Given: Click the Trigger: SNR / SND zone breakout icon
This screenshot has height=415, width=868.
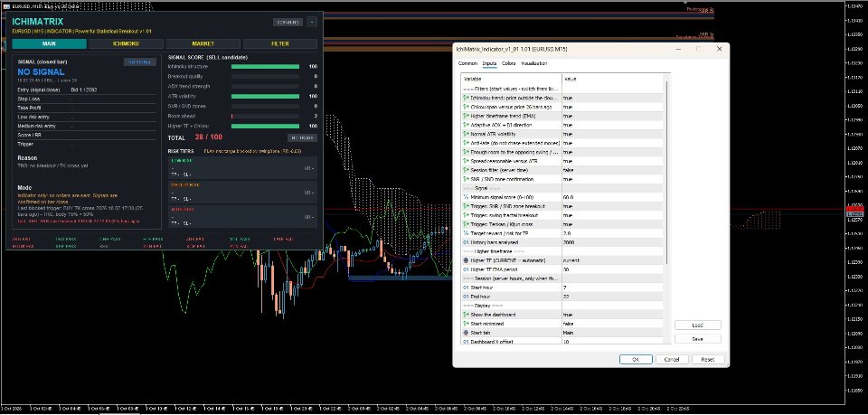Looking at the screenshot, I should (467, 206).
